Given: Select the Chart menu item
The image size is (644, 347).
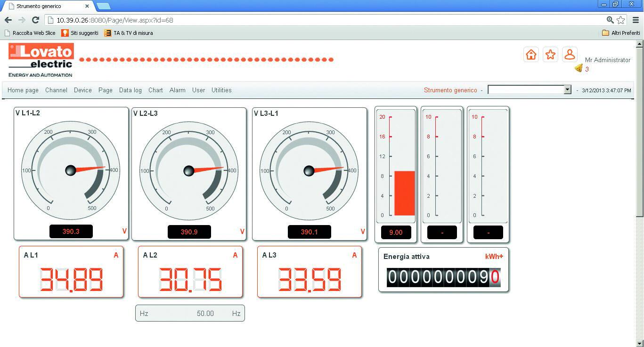Looking at the screenshot, I should [x=155, y=90].
